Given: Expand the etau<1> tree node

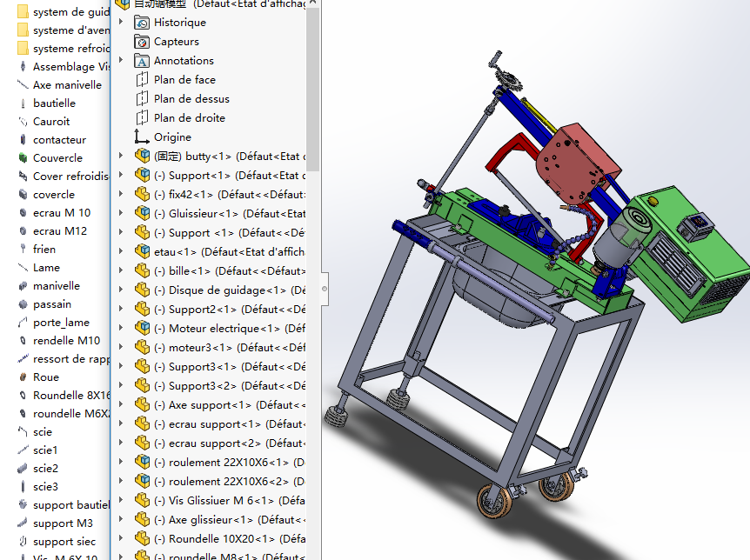Looking at the screenshot, I should tap(121, 251).
